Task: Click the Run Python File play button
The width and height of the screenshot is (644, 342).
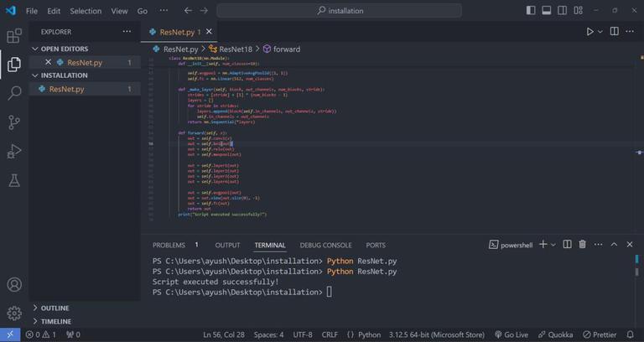Action: 589,32
